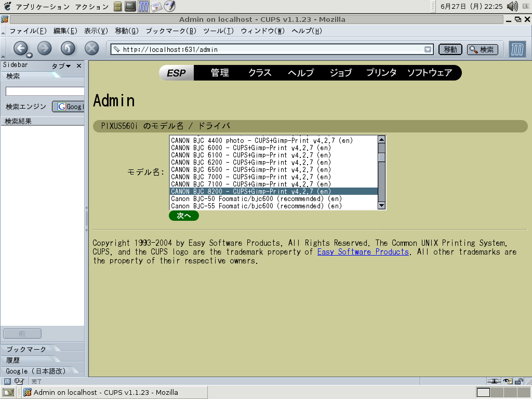This screenshot has height=399, width=532.
Task: Click the show desktop icon in bottom panel
Action: click(x=8, y=393)
